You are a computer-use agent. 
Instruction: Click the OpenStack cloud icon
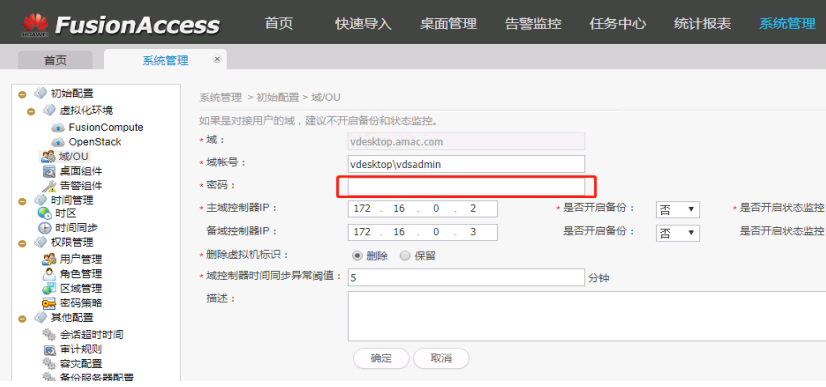[58, 142]
